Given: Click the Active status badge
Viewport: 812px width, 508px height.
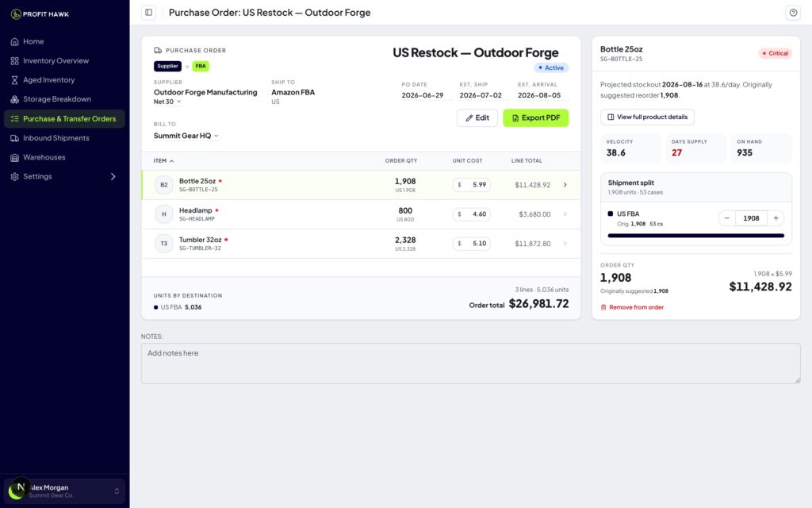Looking at the screenshot, I should tap(551, 68).
